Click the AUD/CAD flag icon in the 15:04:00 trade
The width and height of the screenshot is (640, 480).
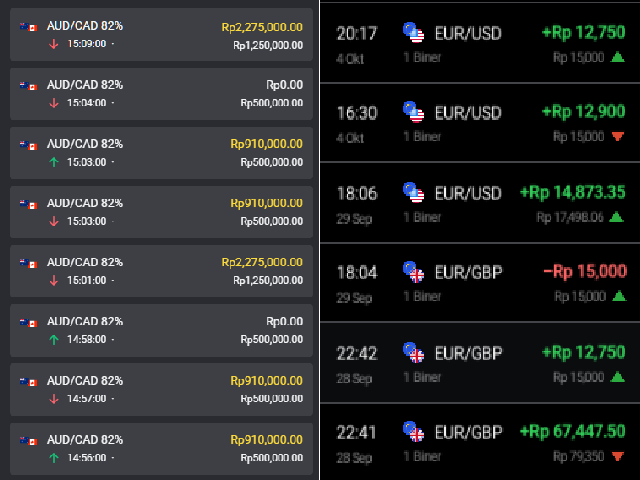[x=29, y=86]
